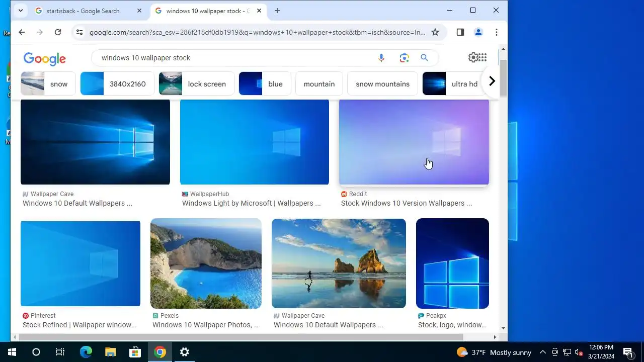Click the Google logo
Image resolution: width=644 pixels, height=362 pixels.
click(45, 58)
